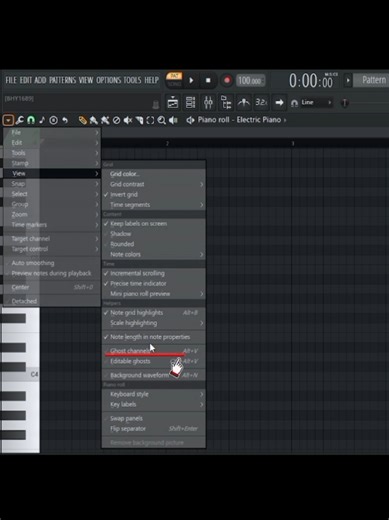Open the HELP menu
The image size is (389, 520).
coord(151,80)
